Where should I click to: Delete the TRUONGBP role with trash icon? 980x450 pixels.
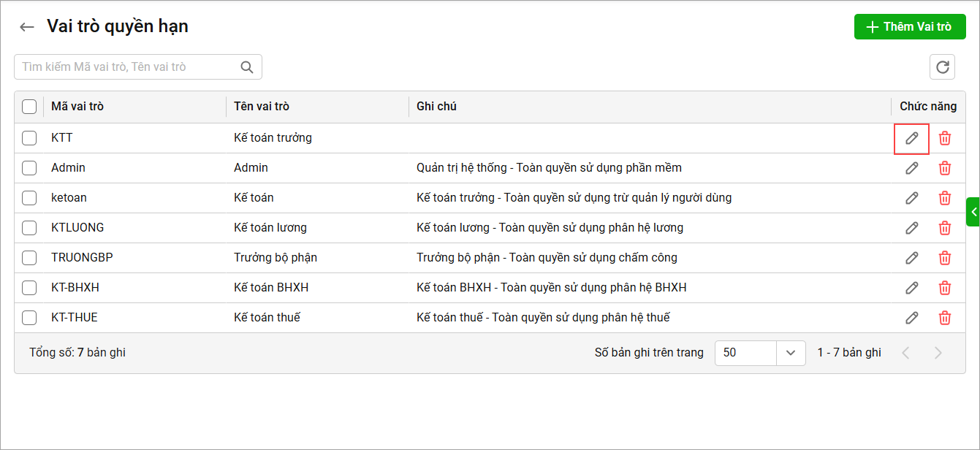[x=945, y=258]
